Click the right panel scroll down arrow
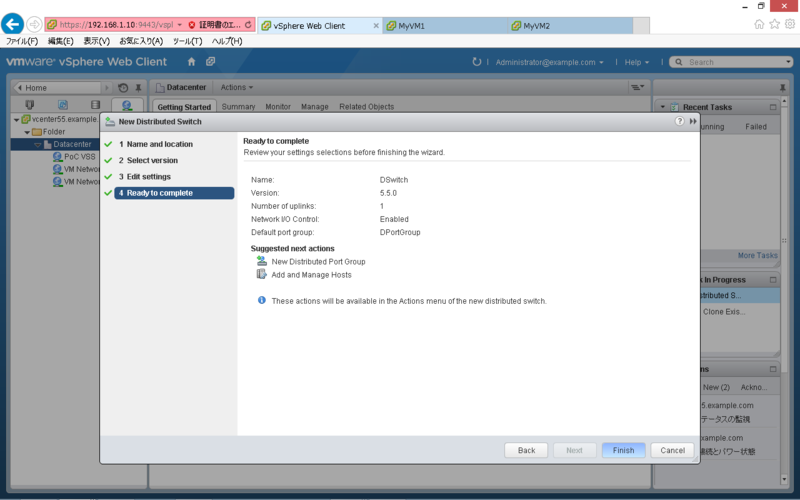Screen dimensions: 800x500 pos(784,479)
